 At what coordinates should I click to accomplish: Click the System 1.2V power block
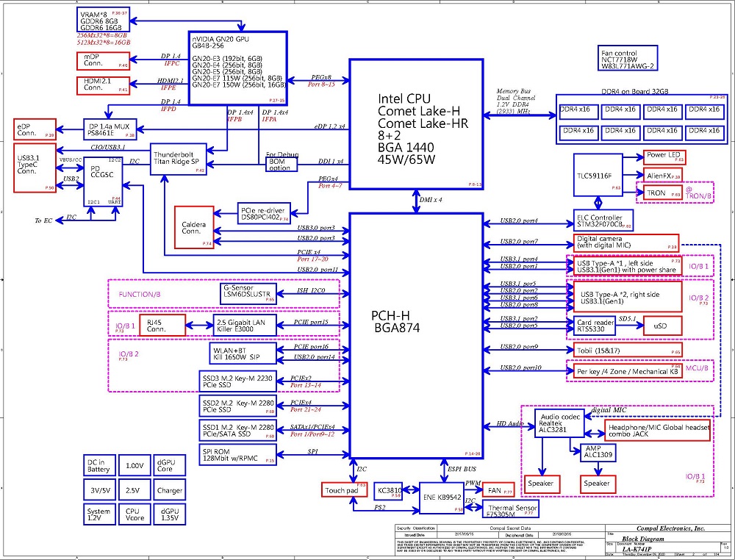[99, 514]
